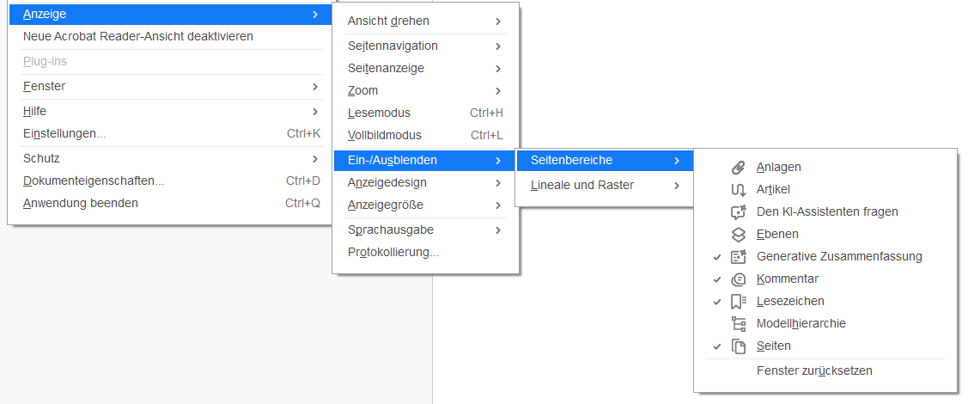Click the Anlagen paperclip icon
The image size is (980, 404).
[738, 168]
